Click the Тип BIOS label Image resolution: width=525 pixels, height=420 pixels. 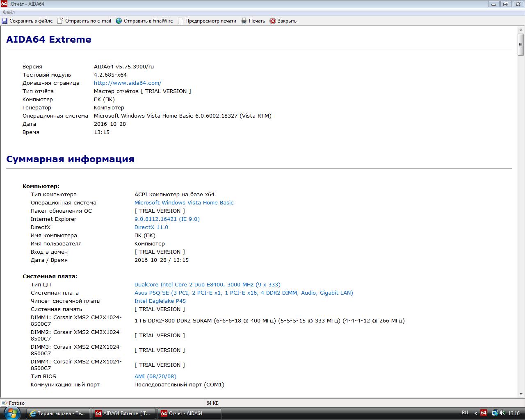pyautogui.click(x=43, y=376)
